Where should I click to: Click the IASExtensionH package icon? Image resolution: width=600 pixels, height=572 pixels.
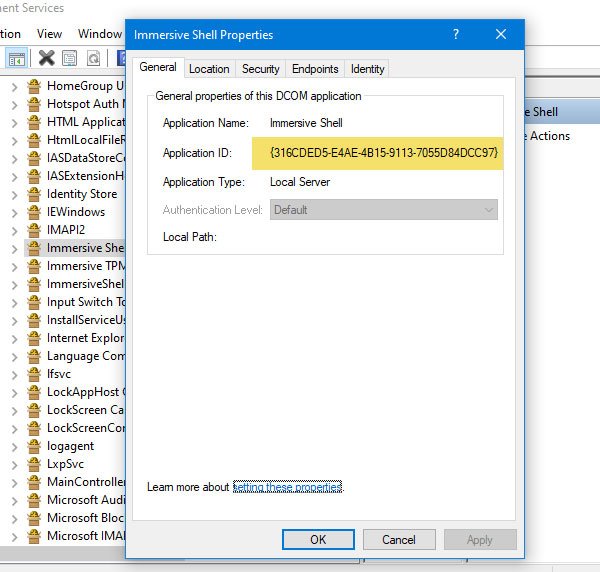34,176
